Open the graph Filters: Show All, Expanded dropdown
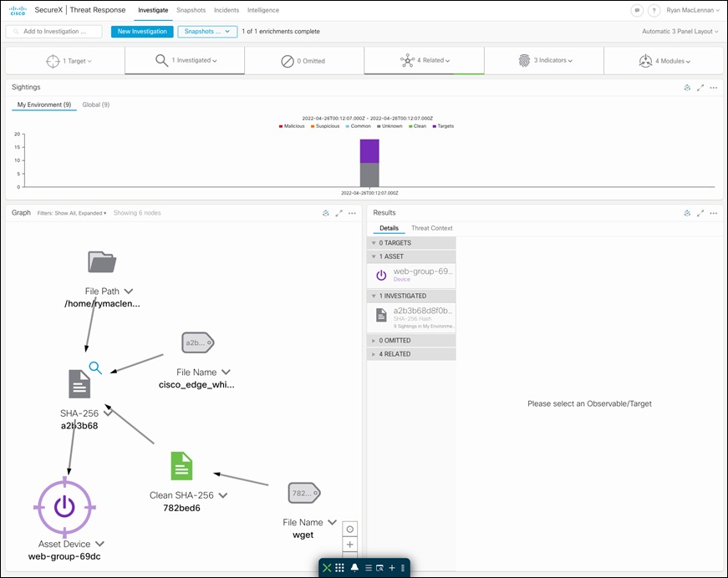This screenshot has width=728, height=578. 72,213
